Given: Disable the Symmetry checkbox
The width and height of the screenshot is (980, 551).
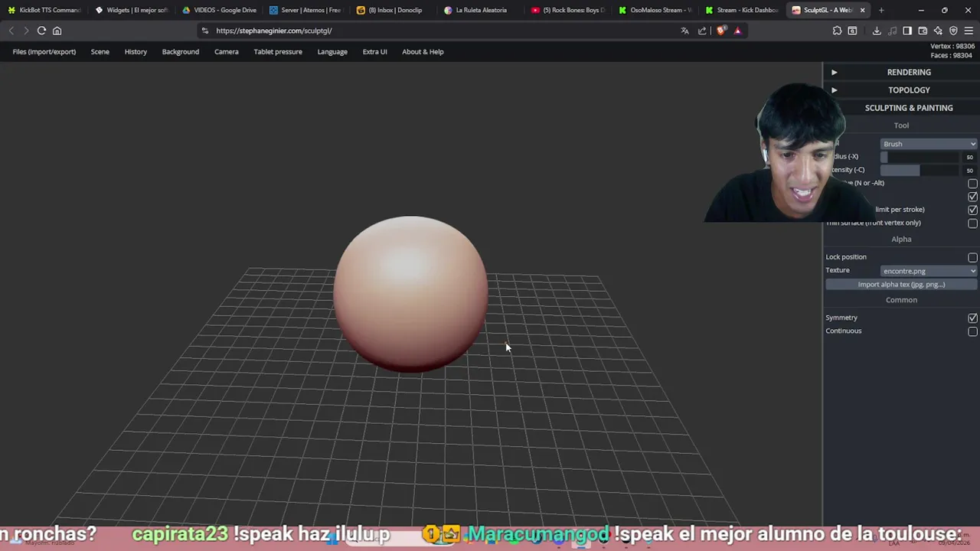Looking at the screenshot, I should [x=972, y=318].
